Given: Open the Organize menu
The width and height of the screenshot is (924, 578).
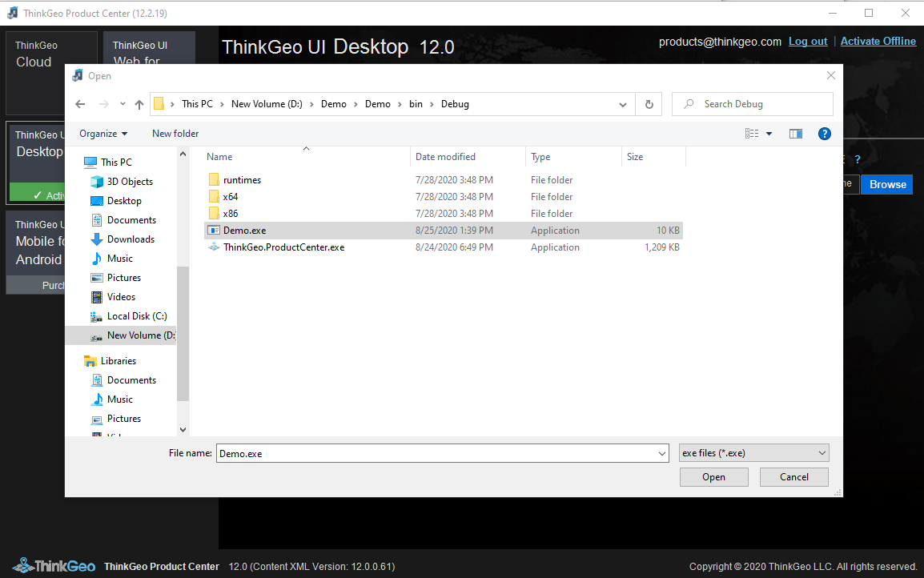Looking at the screenshot, I should tap(103, 134).
